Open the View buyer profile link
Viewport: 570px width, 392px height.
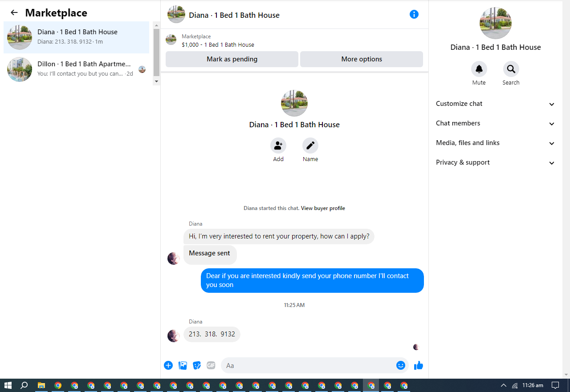[323, 208]
